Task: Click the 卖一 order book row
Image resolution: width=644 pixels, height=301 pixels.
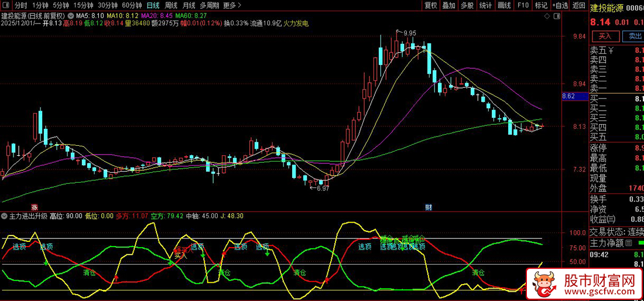Action: coord(616,88)
